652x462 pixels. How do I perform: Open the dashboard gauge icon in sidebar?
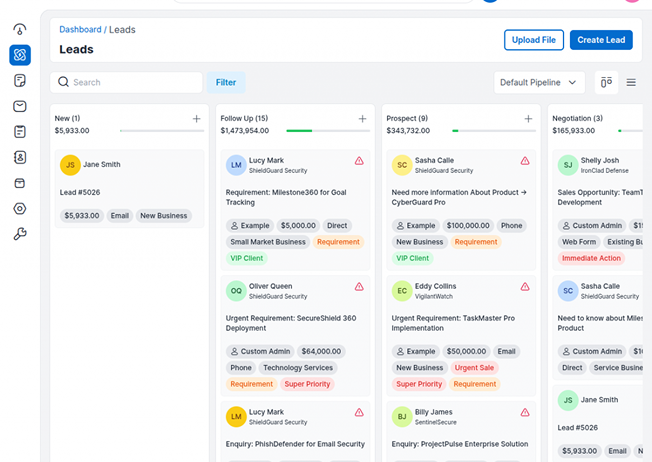pyautogui.click(x=20, y=28)
